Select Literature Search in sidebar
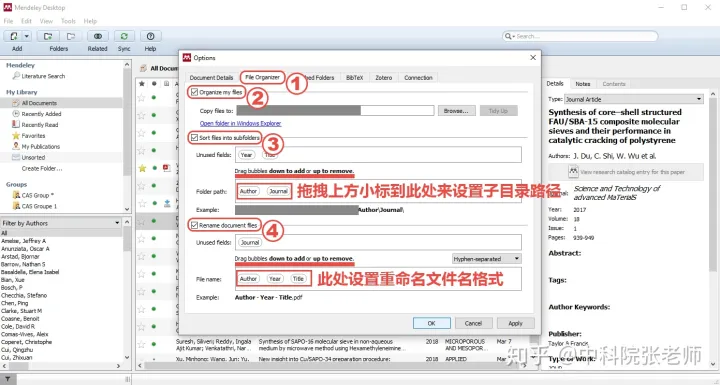 tap(43, 76)
